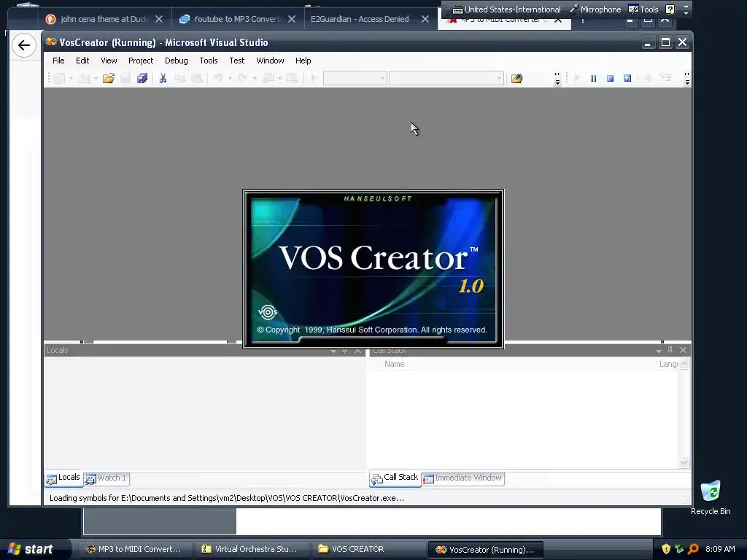Click the grayed Copy toolbar icon

pyautogui.click(x=179, y=78)
